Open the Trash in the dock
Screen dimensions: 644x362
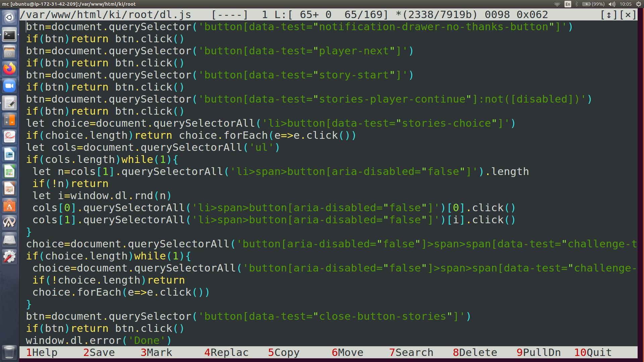tap(9, 352)
